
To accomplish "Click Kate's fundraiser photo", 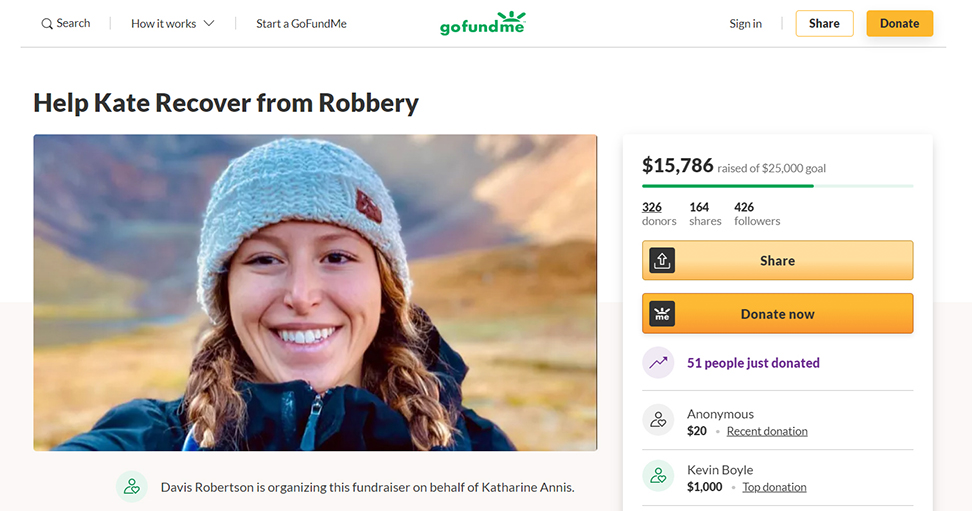I will click(x=315, y=293).
